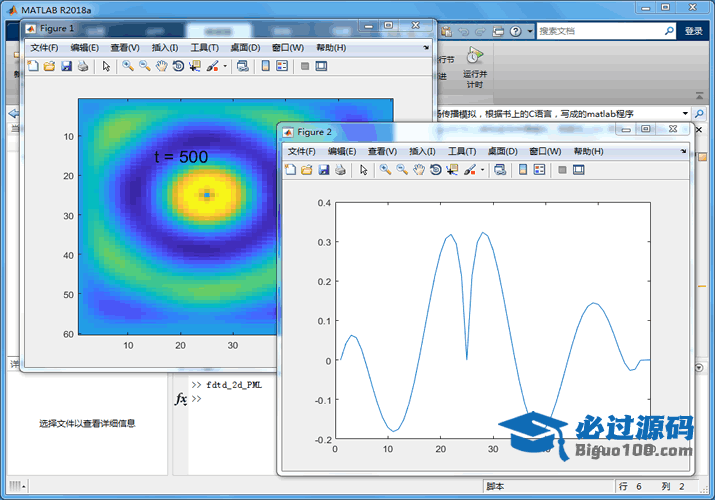Open 编辑(E) menu in Figure 1

[85, 47]
